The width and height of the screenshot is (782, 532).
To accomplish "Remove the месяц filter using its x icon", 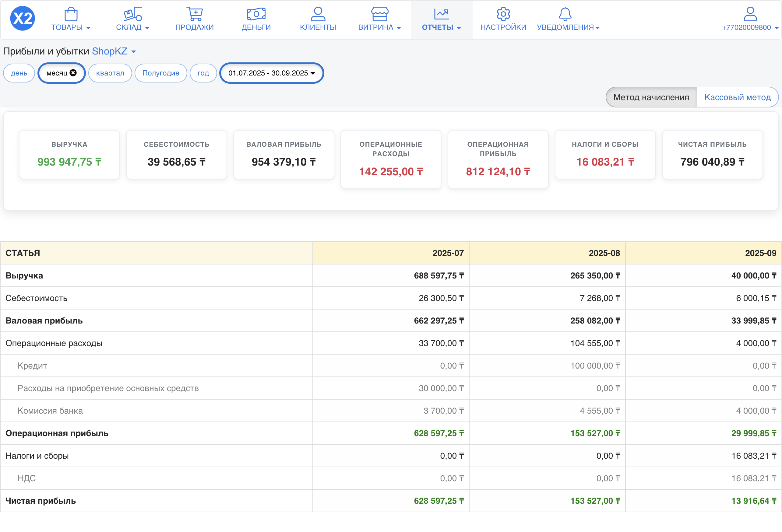I will [x=73, y=73].
